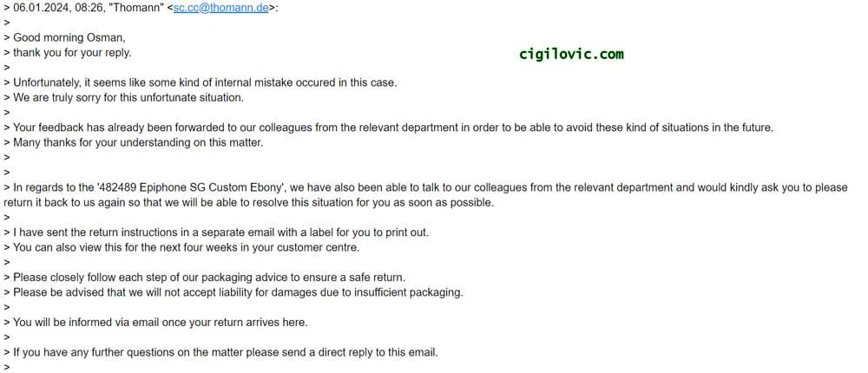This screenshot has height=373, width=868.
Task: Click the "We are truly sorry" line
Action: tap(128, 97)
